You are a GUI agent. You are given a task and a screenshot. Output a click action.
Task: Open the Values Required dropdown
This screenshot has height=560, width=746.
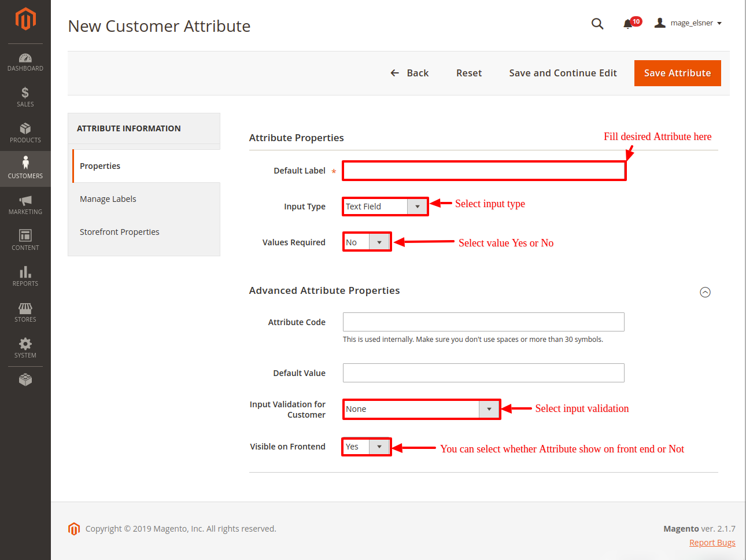click(367, 242)
